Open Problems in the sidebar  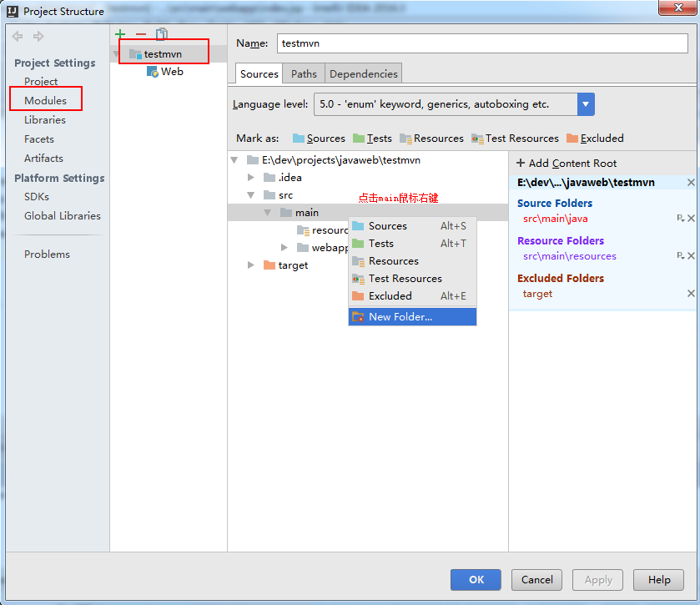coord(47,254)
